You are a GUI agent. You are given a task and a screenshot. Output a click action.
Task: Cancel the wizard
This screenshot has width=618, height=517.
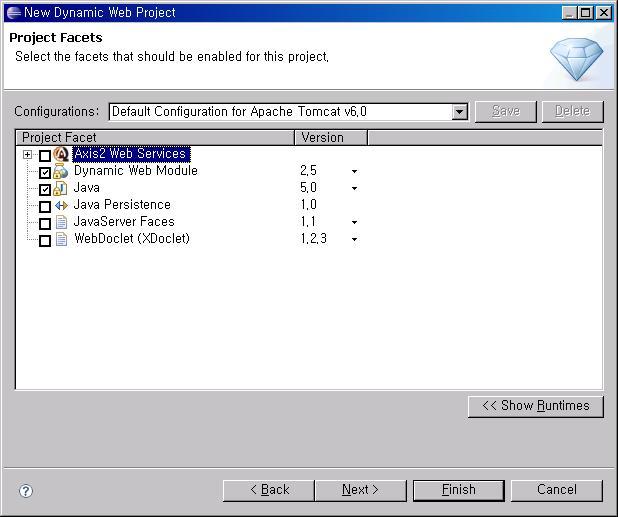pos(557,490)
